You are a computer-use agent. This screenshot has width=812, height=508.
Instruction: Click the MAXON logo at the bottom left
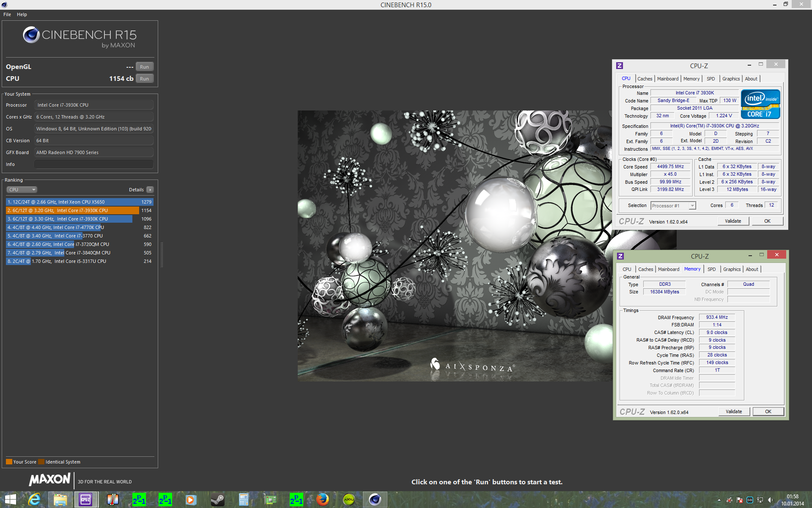(x=49, y=480)
